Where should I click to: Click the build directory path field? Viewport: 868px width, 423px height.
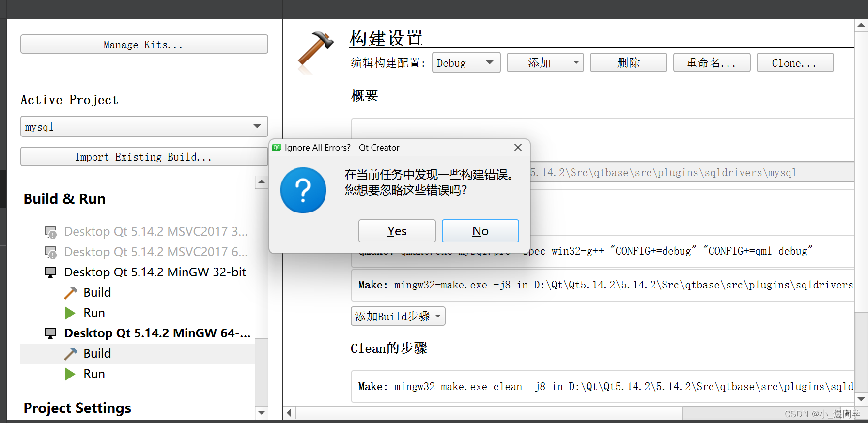(692, 172)
